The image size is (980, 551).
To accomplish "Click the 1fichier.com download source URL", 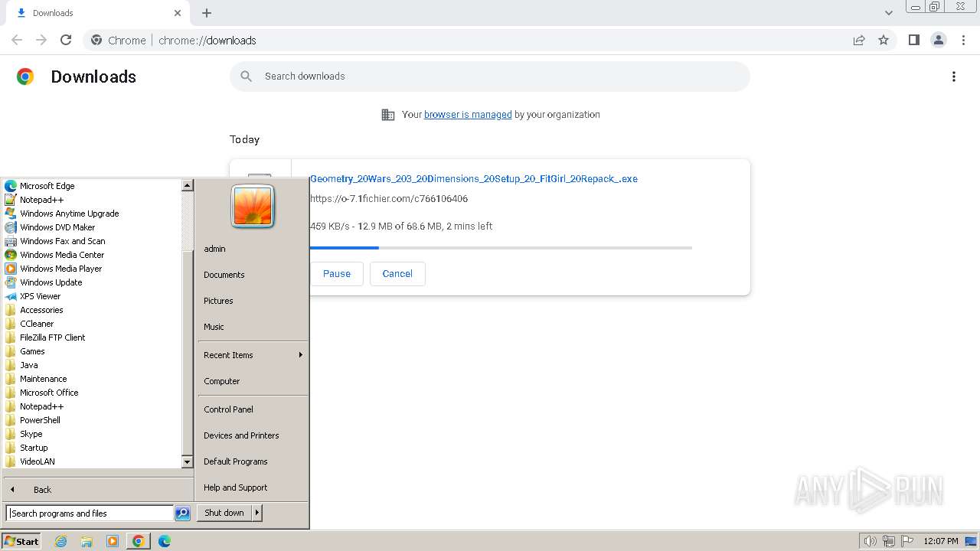I will click(x=389, y=199).
